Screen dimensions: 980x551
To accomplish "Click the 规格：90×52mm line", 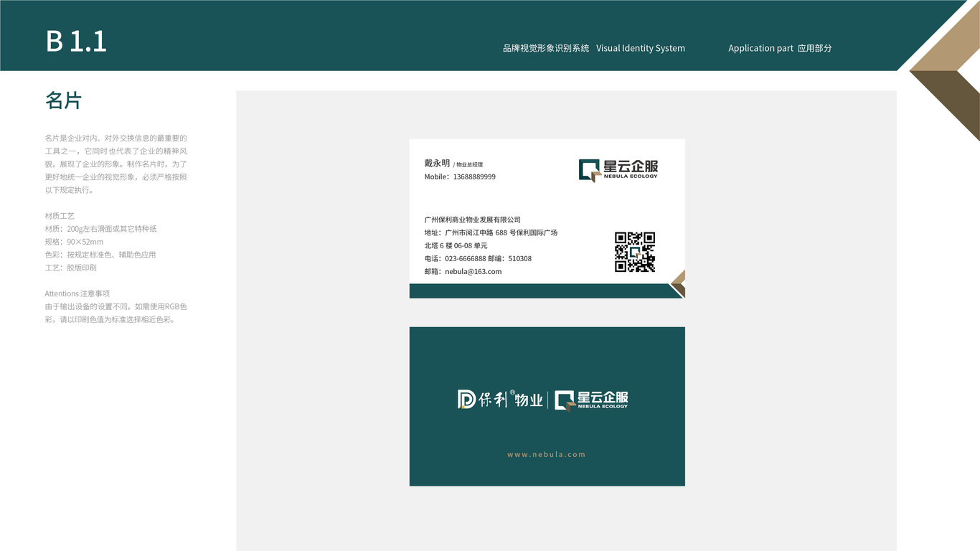I will point(74,242).
